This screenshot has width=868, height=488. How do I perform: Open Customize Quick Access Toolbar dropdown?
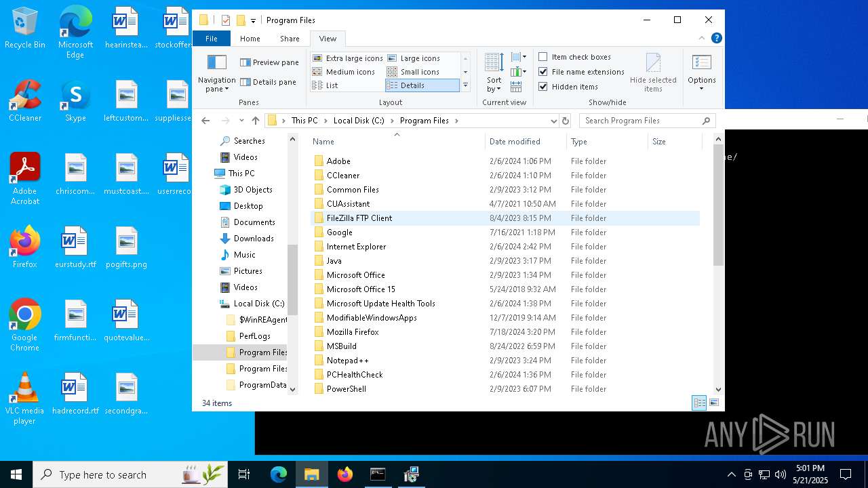point(253,21)
